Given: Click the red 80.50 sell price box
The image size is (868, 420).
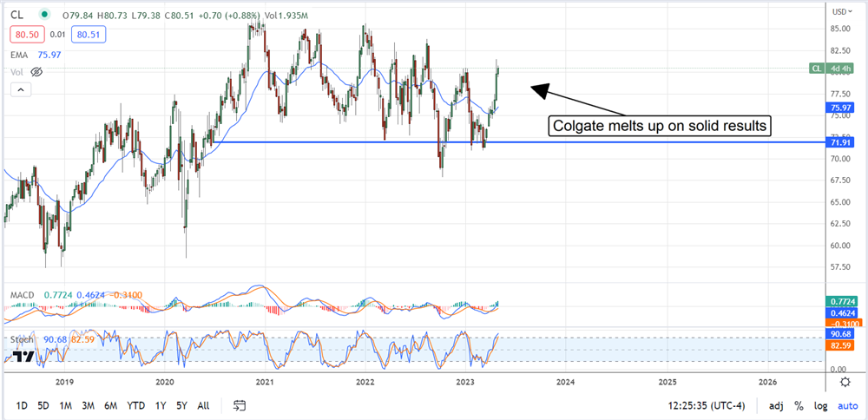Looking at the screenshot, I should 27,35.
